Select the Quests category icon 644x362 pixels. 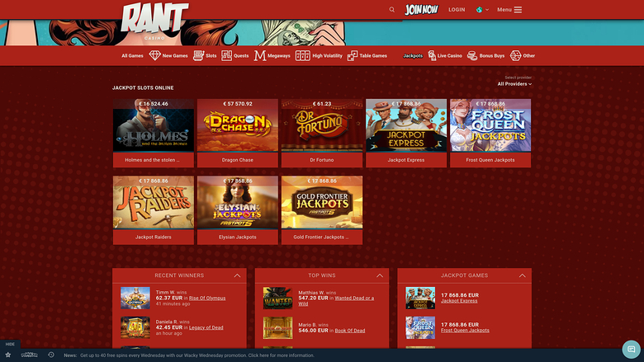[227, 55]
